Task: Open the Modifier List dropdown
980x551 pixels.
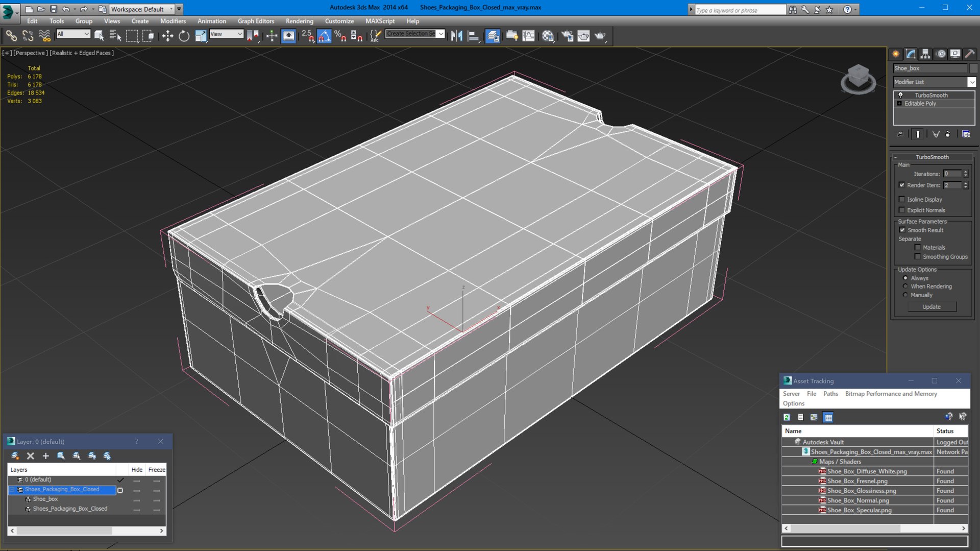Action: [934, 82]
